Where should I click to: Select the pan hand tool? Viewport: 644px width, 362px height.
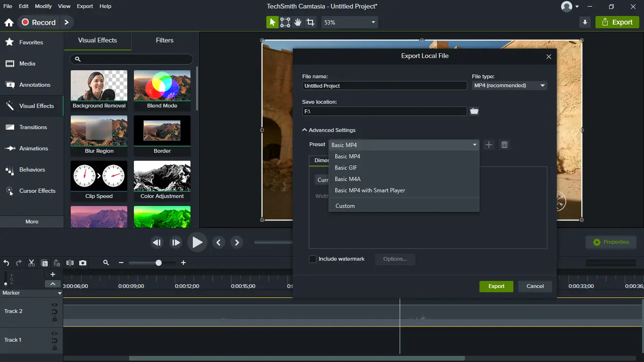[297, 22]
